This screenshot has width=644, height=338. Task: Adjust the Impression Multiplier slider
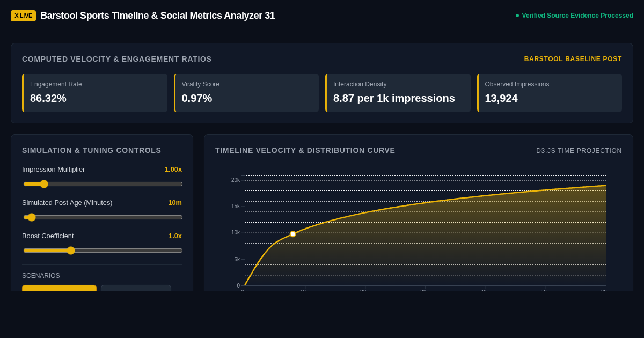click(x=103, y=184)
